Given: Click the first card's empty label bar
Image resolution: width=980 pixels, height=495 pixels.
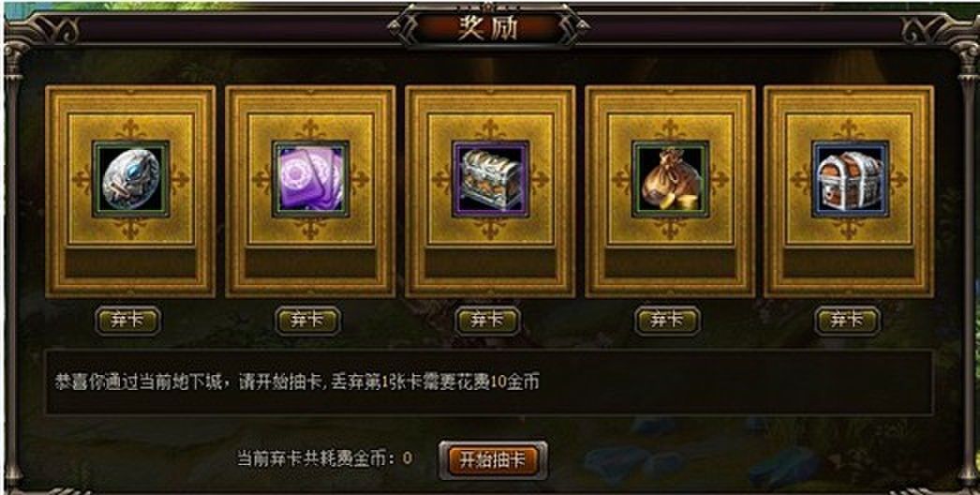Looking at the screenshot, I should click(130, 262).
